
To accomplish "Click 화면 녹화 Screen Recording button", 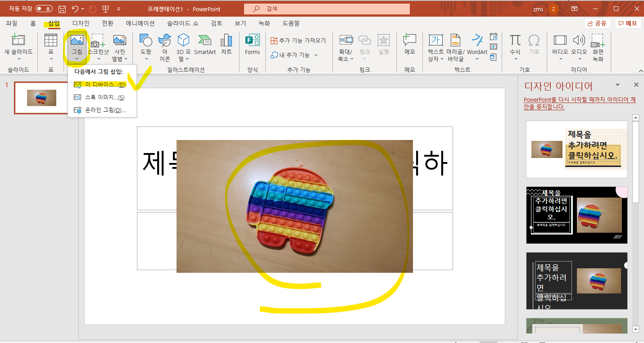I will click(x=598, y=47).
